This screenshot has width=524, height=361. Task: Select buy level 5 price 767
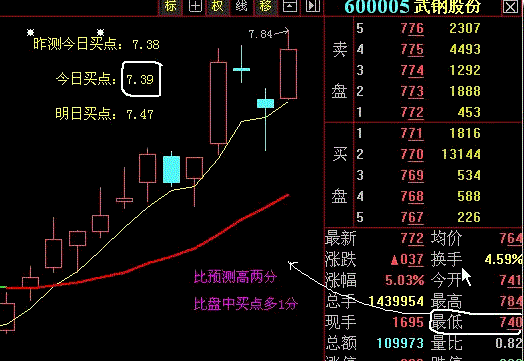(x=412, y=218)
